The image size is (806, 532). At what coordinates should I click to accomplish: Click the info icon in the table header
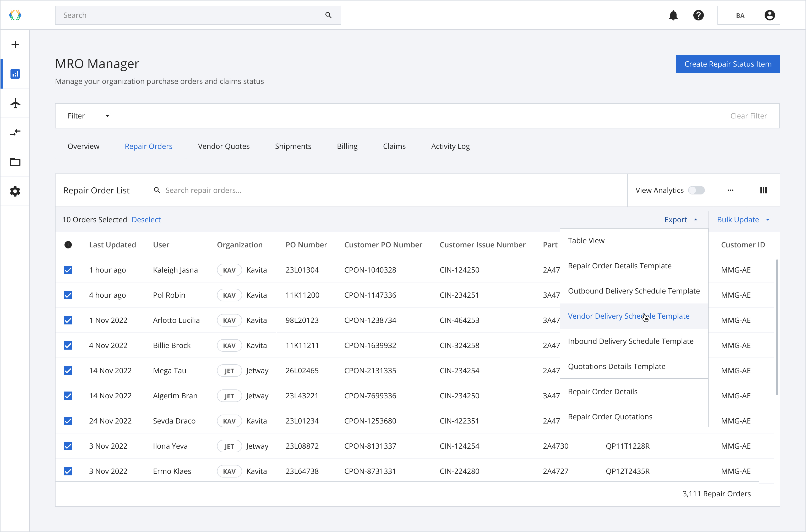(x=68, y=245)
